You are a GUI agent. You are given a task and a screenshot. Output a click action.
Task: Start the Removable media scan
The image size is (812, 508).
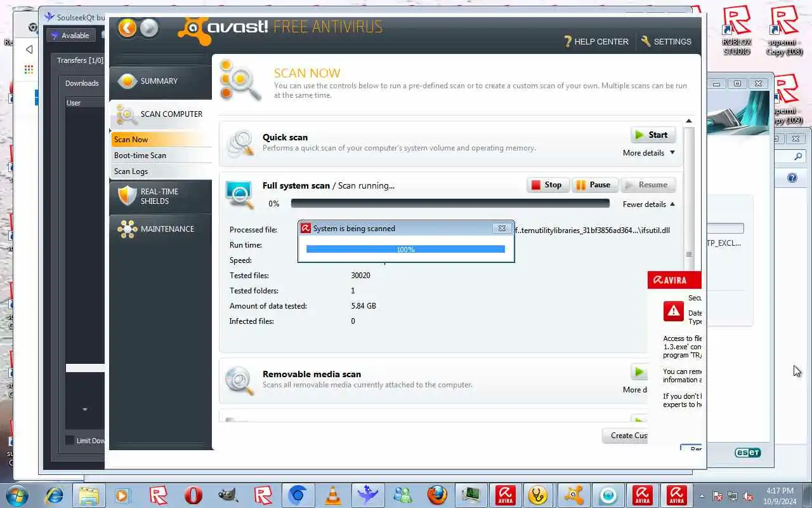tap(639, 371)
